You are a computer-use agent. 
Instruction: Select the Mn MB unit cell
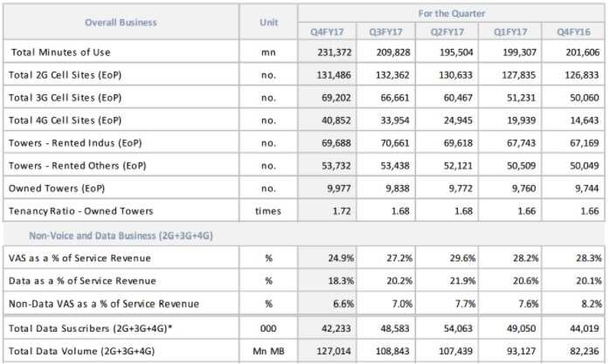(x=268, y=349)
